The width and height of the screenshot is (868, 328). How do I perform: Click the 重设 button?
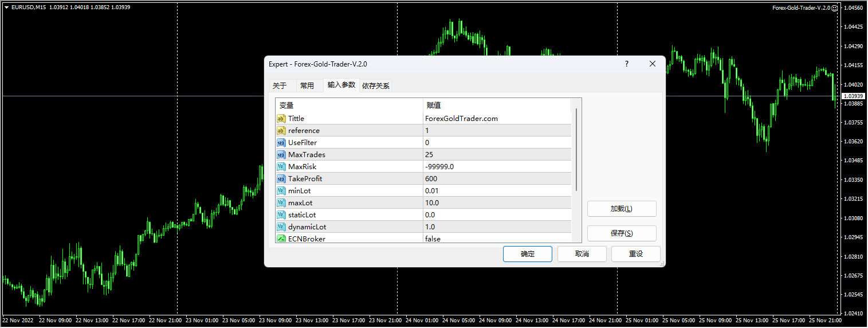tap(636, 254)
